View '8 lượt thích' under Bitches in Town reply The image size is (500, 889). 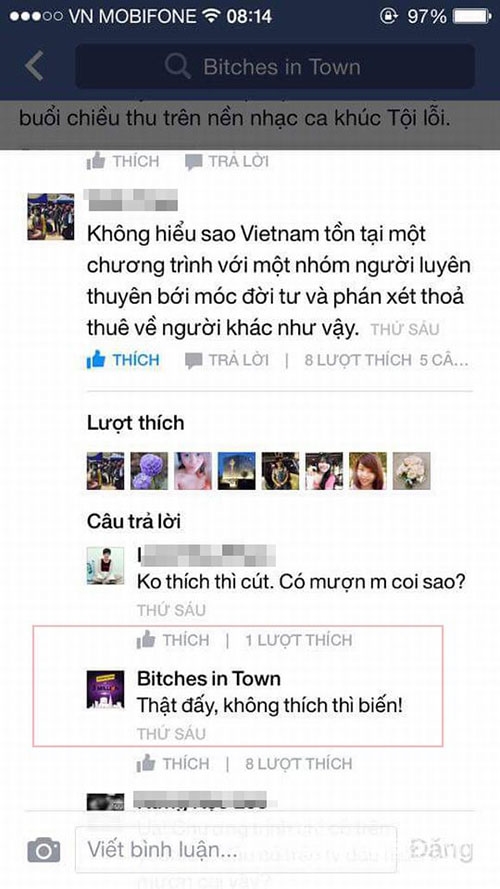299,763
